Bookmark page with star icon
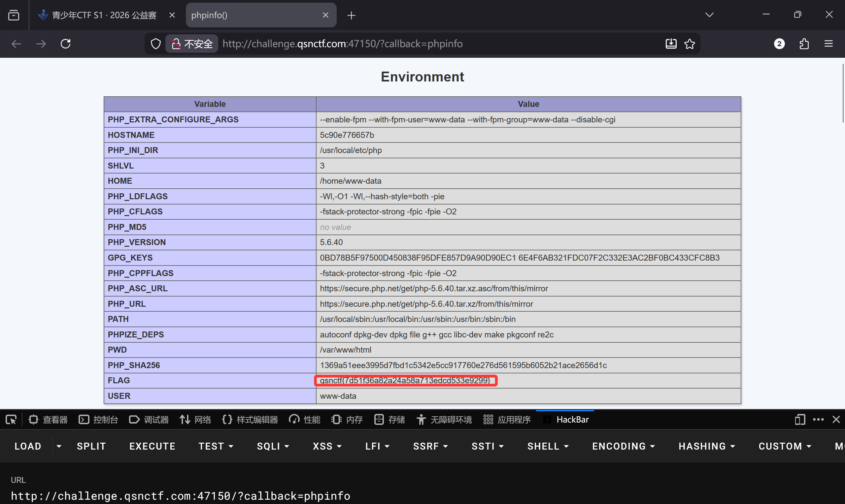 coord(690,44)
